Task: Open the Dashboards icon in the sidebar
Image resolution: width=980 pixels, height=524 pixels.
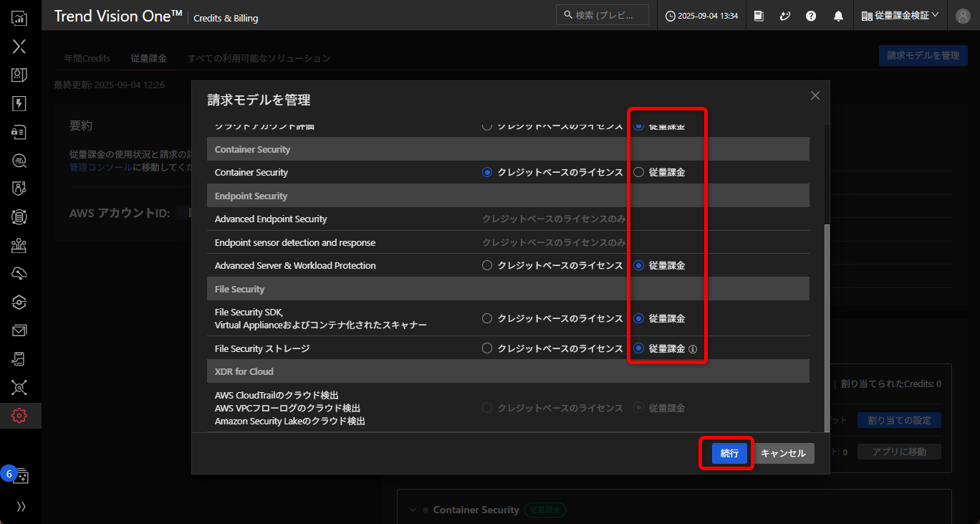Action: 19,18
